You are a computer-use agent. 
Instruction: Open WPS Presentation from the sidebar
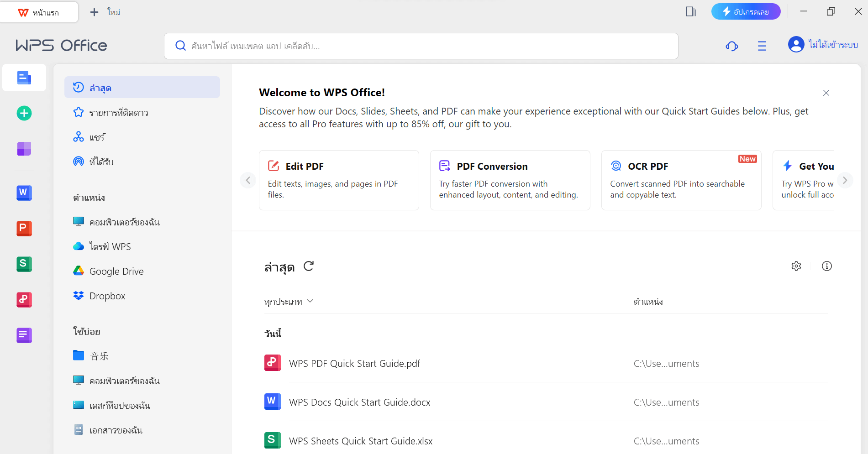24,229
